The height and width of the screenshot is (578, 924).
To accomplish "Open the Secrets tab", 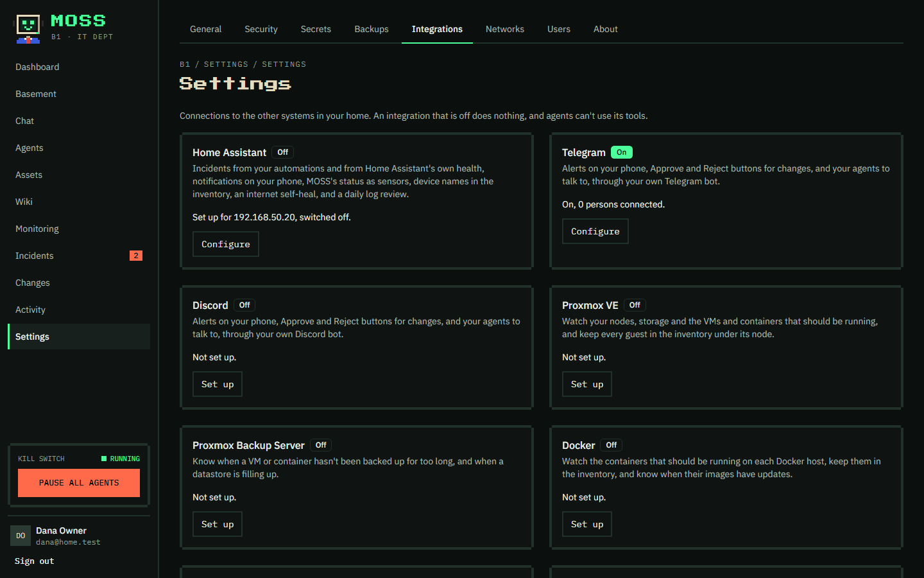I will click(316, 29).
